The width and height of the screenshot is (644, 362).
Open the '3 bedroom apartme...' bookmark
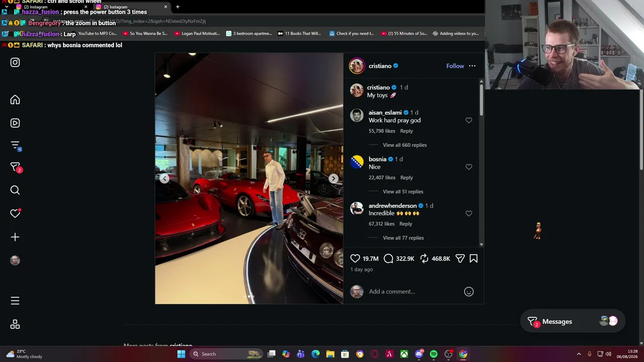point(249,34)
